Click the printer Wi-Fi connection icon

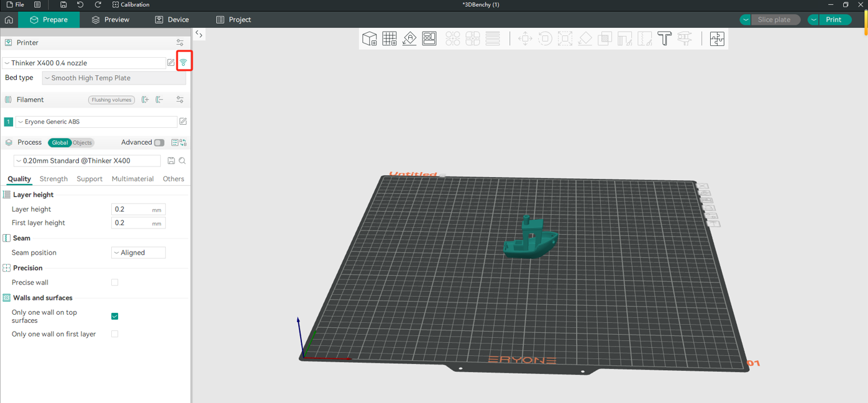[183, 63]
